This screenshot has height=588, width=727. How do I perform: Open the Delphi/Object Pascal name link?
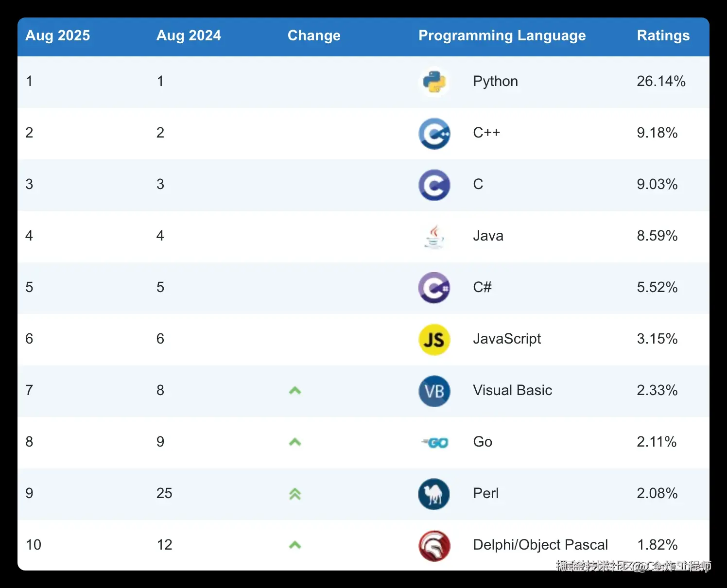click(x=540, y=545)
